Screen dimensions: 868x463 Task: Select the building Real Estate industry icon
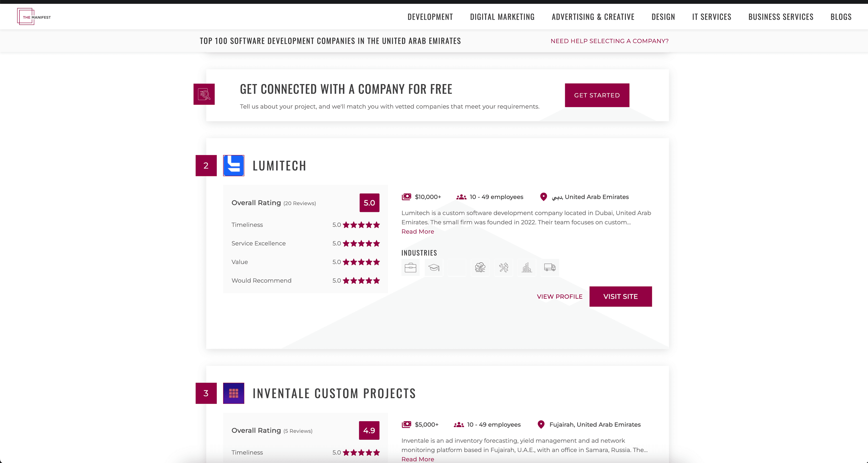click(x=526, y=267)
